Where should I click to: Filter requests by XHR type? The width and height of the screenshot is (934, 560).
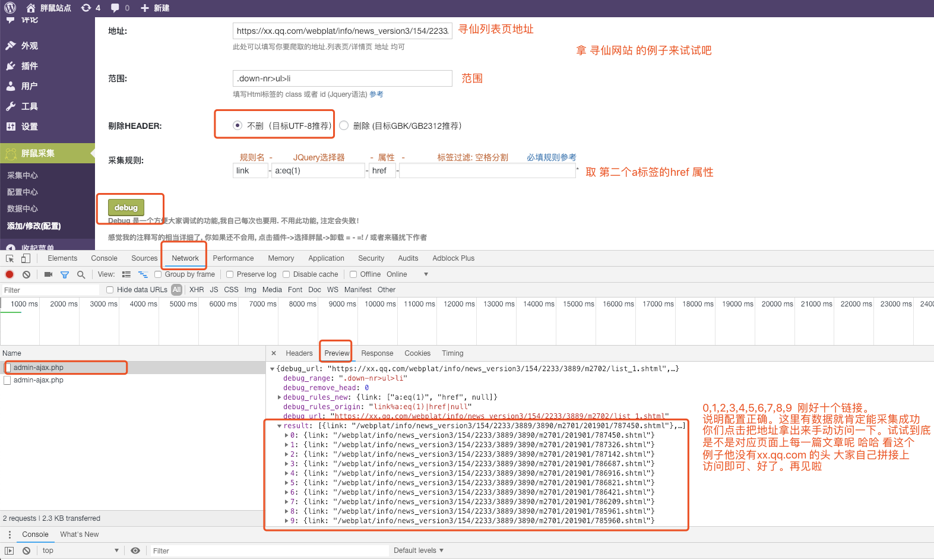pyautogui.click(x=197, y=290)
